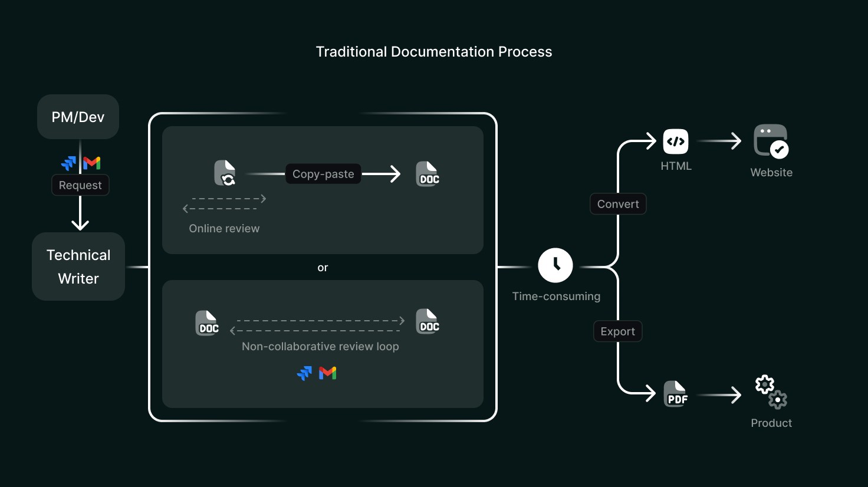Click the HTML label

(676, 166)
